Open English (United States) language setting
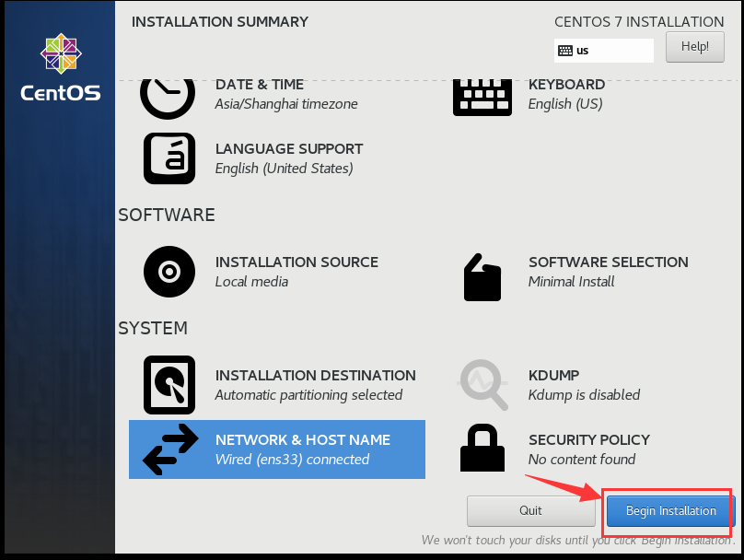The width and height of the screenshot is (744, 560). point(283,167)
